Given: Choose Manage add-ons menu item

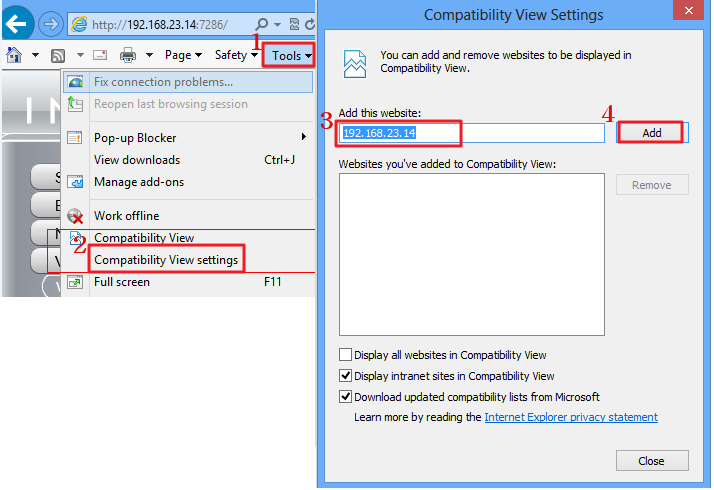Looking at the screenshot, I should [x=188, y=182].
